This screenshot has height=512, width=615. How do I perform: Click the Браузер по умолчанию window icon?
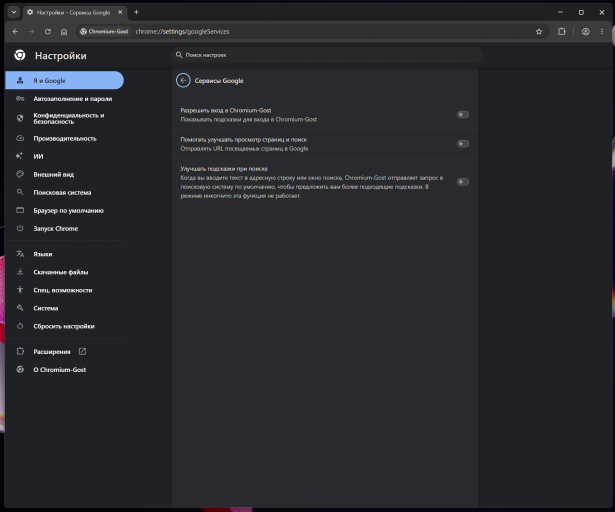(x=20, y=210)
